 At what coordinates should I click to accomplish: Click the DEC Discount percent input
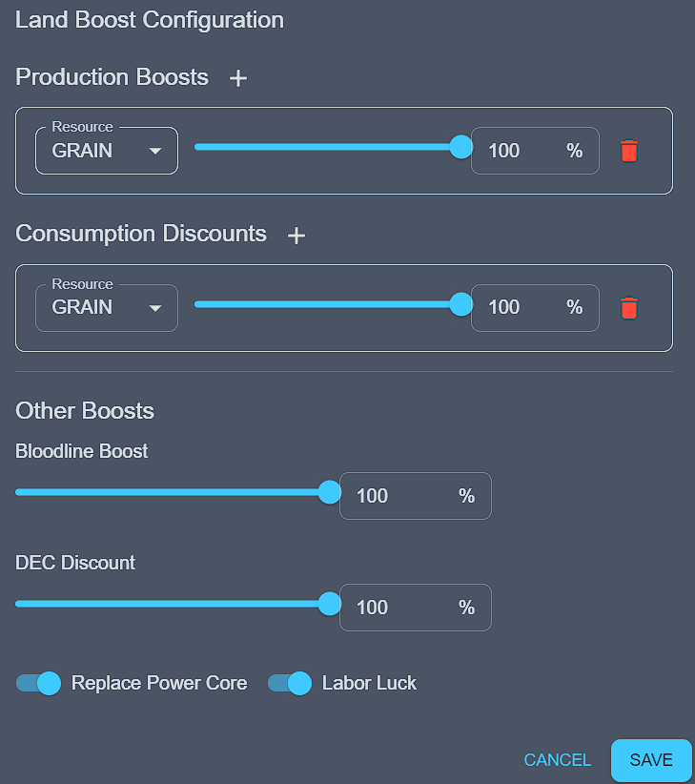[x=400, y=608]
